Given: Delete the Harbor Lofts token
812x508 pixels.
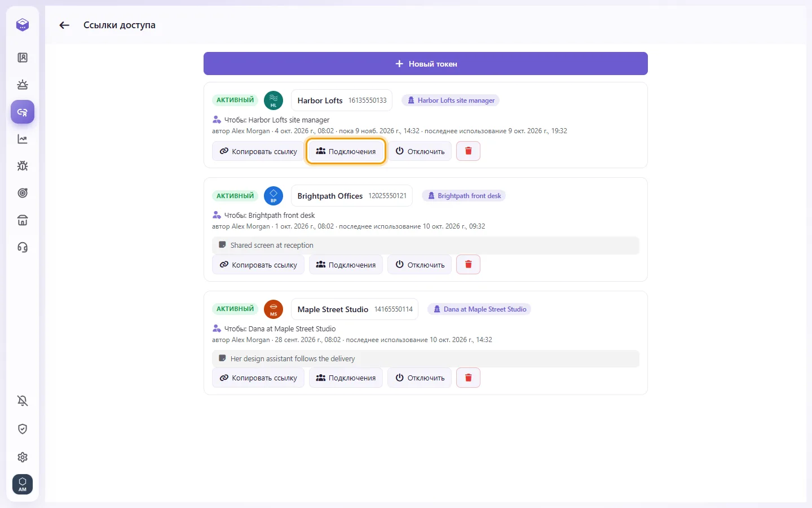Looking at the screenshot, I should coord(468,151).
